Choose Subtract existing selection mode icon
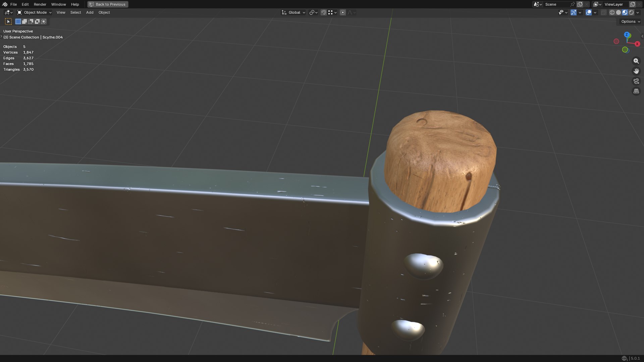The image size is (644, 362). pos(31,21)
